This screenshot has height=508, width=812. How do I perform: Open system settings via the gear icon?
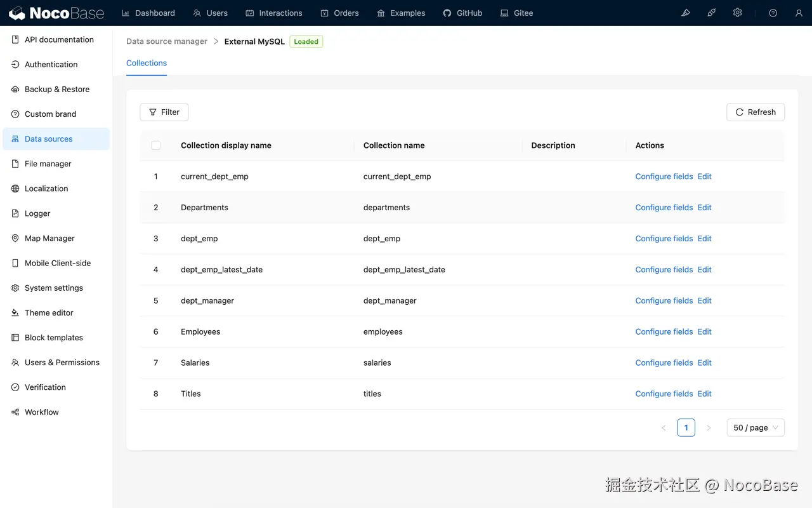tap(737, 13)
